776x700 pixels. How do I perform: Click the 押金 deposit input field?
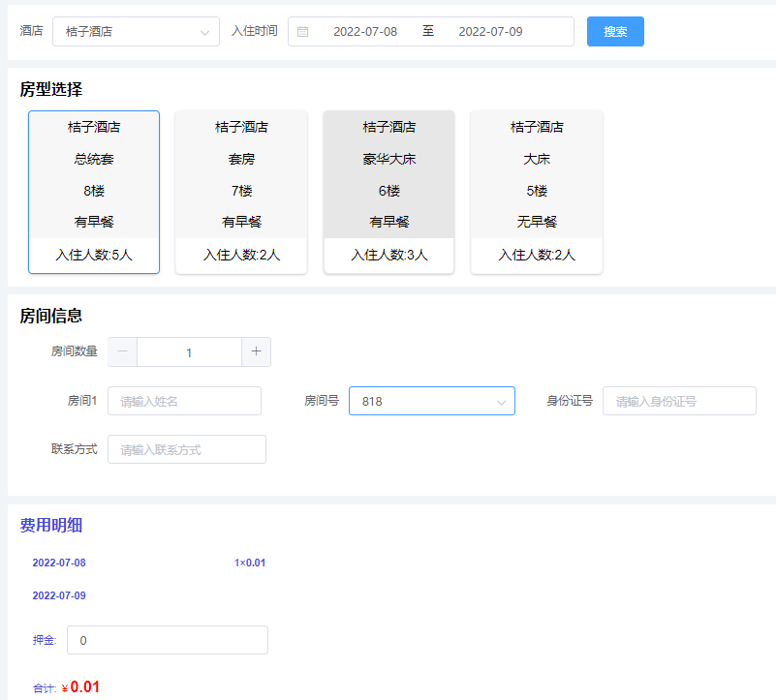coord(167,640)
